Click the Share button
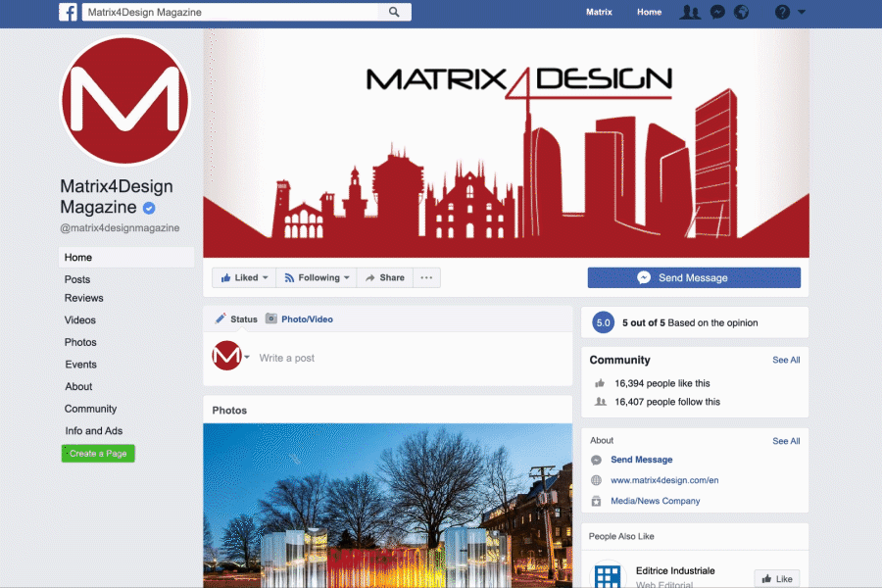Viewport: 882px width, 588px height. tap(385, 277)
